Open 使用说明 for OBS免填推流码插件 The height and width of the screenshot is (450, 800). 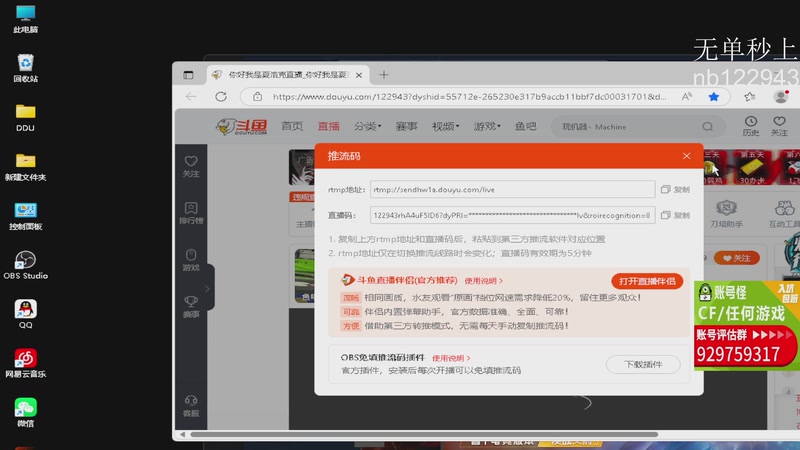[x=451, y=358]
